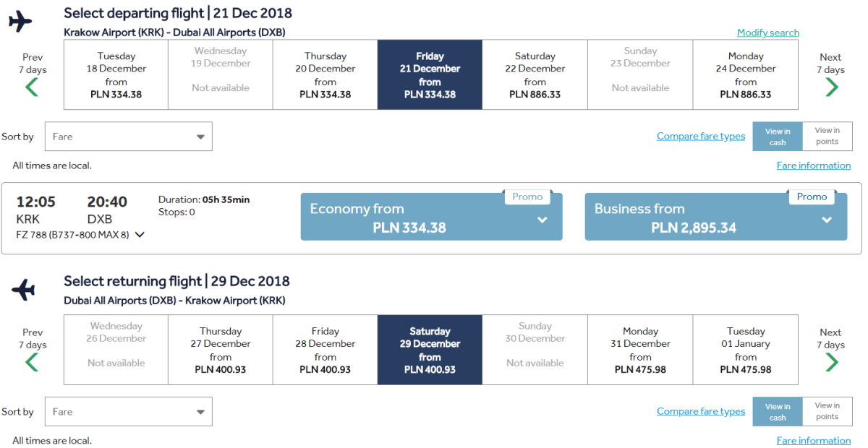Open returning Fare information link
This screenshot has height=448, width=868.
point(814,441)
